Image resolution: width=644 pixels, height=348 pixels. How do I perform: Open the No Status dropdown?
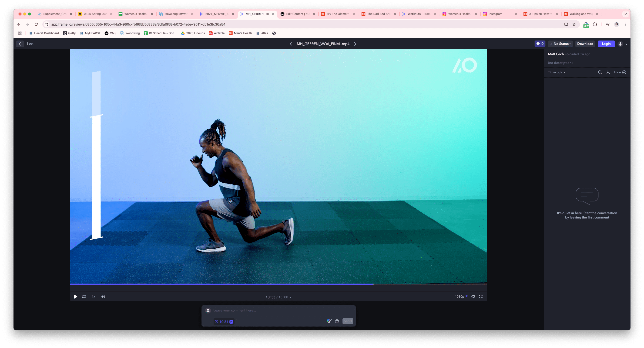(x=560, y=44)
